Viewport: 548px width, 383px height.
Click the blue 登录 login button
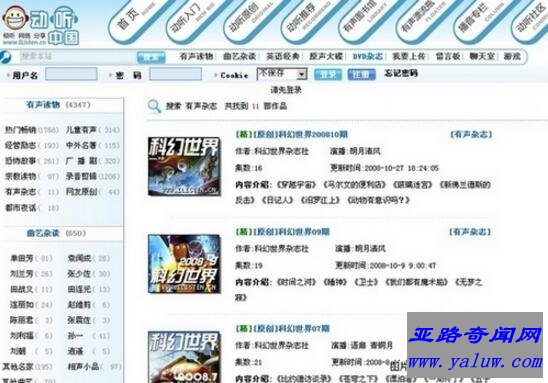point(327,74)
